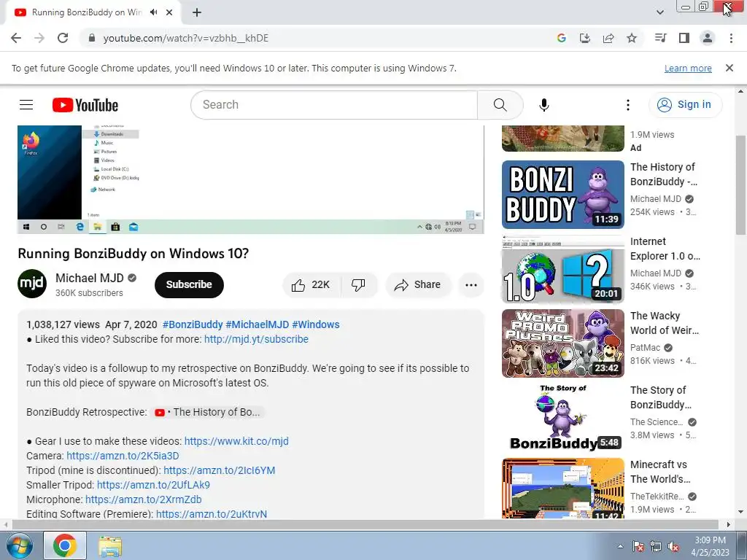The height and width of the screenshot is (560, 747).
Task: Click the search magnifier button
Action: tap(500, 105)
